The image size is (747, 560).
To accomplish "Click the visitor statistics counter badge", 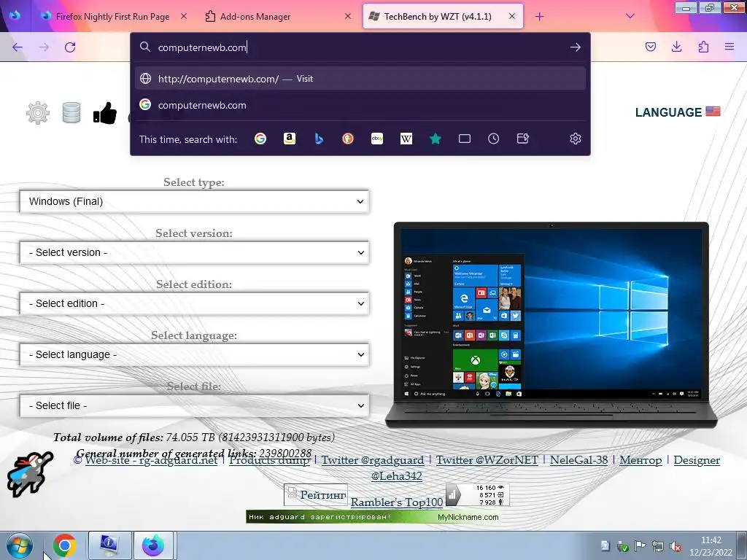I will [477, 495].
